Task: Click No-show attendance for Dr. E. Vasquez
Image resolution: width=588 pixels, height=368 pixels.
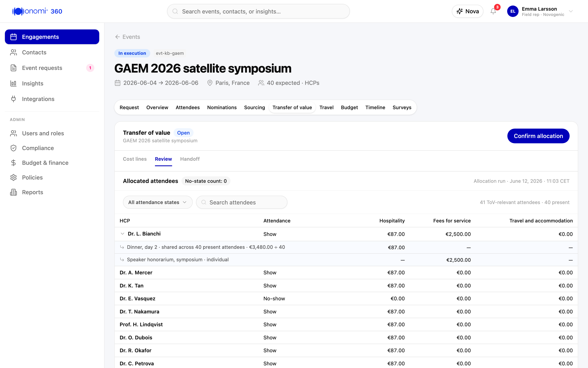Action: 274,299
